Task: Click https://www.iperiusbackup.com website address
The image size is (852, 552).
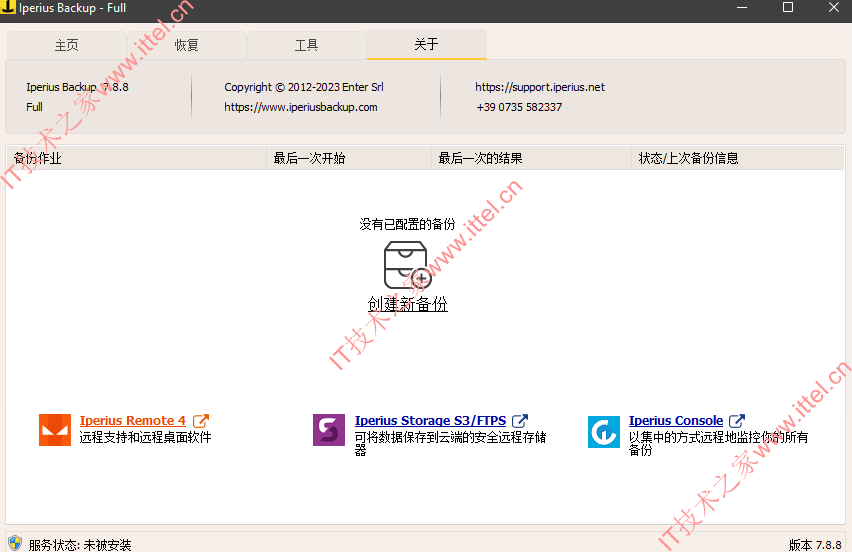Action: [300, 107]
